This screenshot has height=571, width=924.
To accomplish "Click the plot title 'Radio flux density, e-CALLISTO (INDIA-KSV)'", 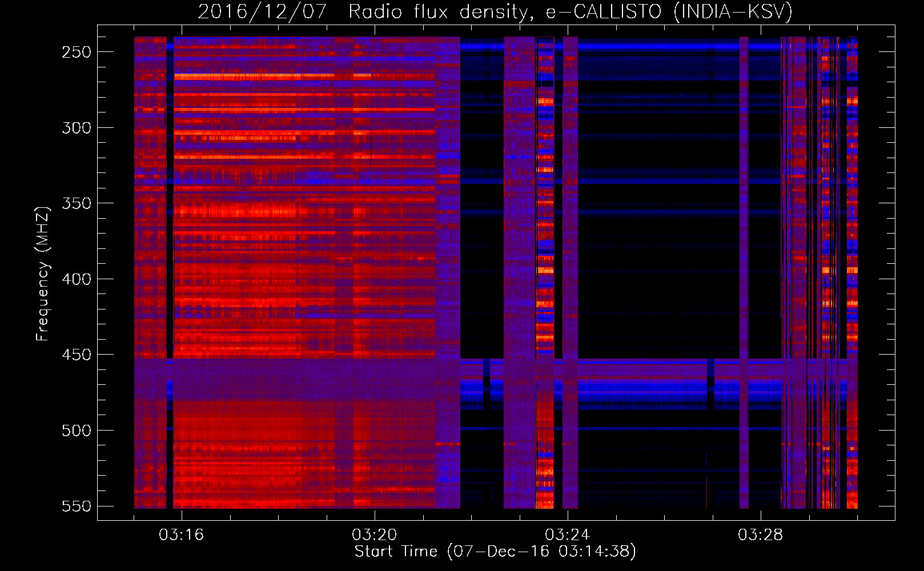I will pyautogui.click(x=571, y=11).
